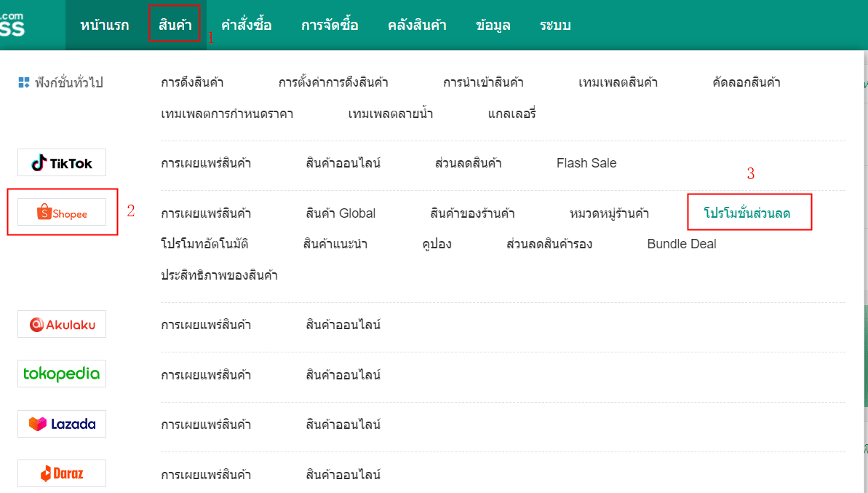Open tokopedia สินค้าออนไลน์ link
This screenshot has height=493, width=868.
tap(343, 375)
